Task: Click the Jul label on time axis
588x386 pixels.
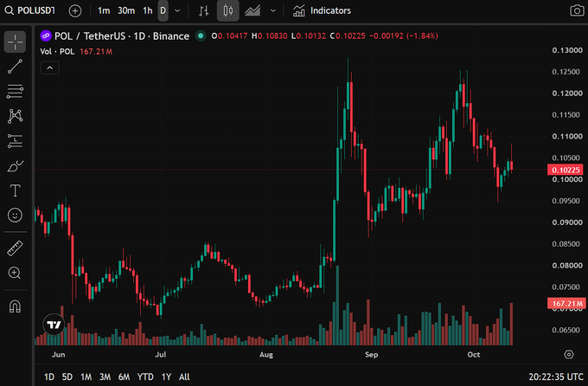Action: [161, 355]
